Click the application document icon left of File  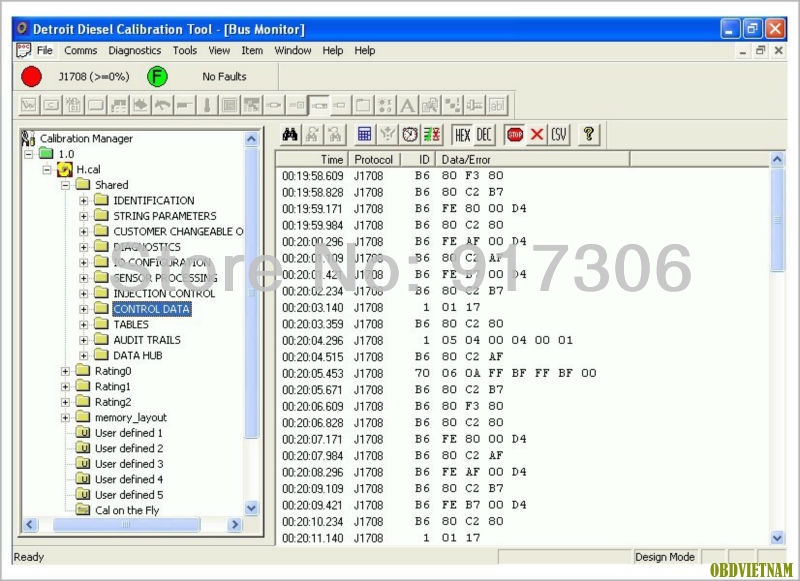click(23, 50)
